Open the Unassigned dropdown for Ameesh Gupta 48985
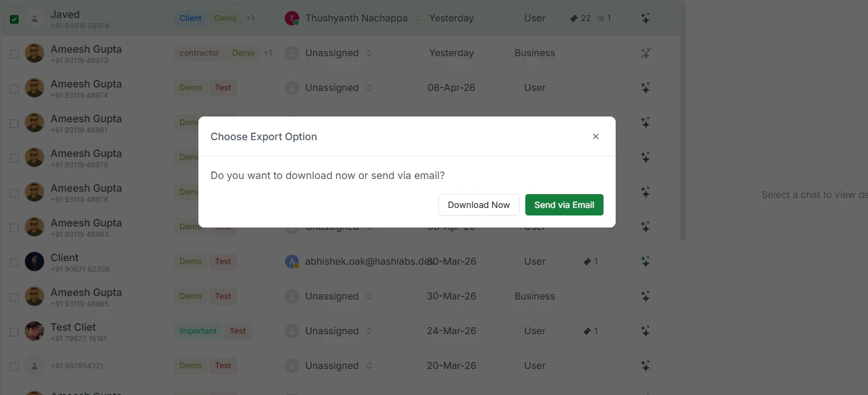Screen dimensions: 868x395 (369, 296)
